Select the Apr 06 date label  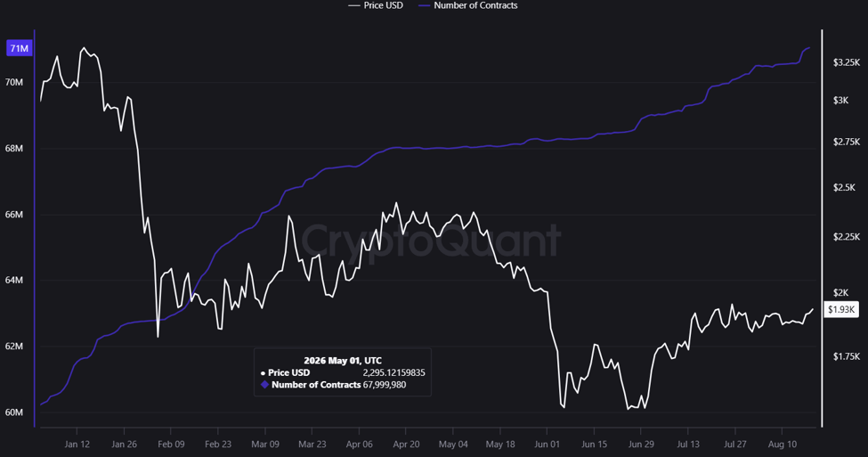pyautogui.click(x=360, y=445)
